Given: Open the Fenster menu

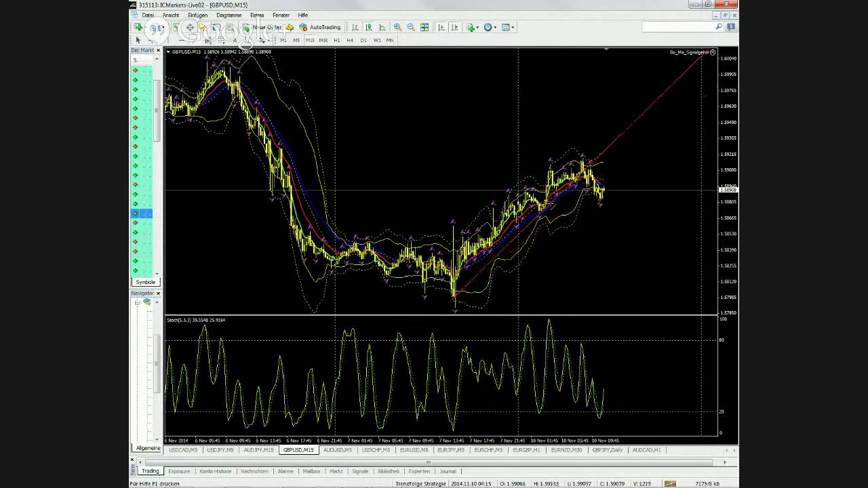Looking at the screenshot, I should pyautogui.click(x=281, y=15).
